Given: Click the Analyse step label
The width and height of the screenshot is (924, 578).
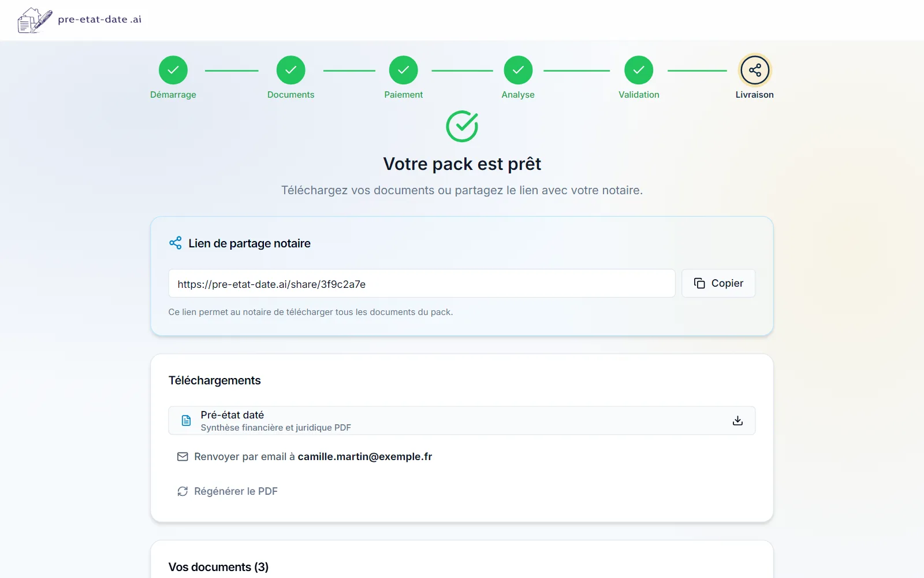Looking at the screenshot, I should pos(518,95).
